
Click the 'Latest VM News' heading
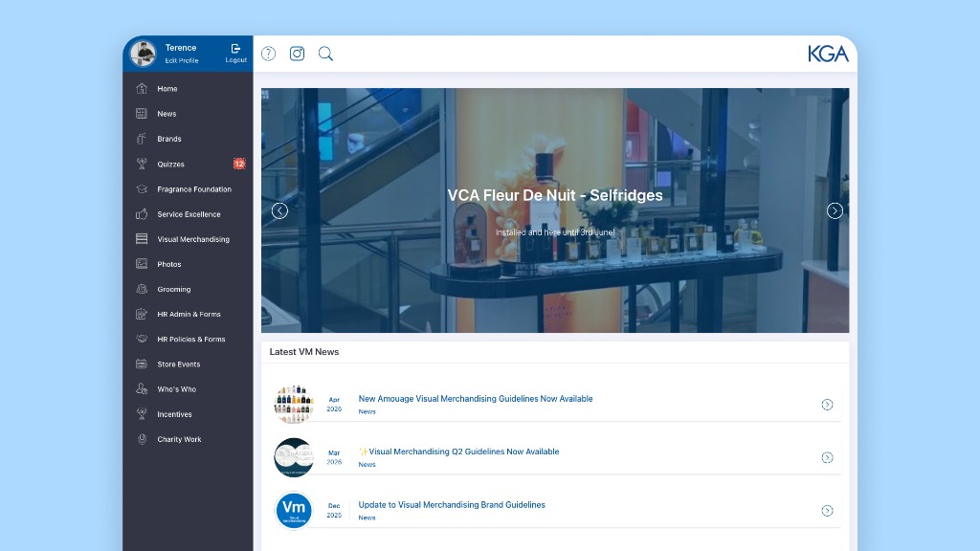(x=304, y=352)
